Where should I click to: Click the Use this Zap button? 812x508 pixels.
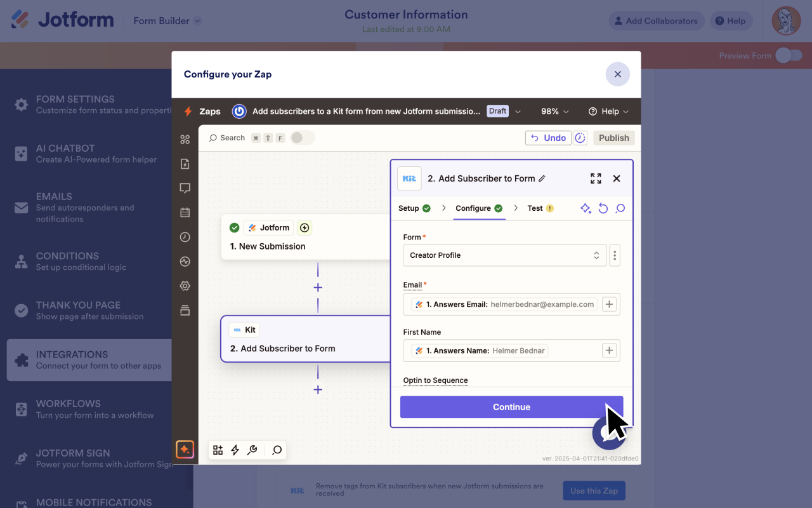[x=594, y=490]
